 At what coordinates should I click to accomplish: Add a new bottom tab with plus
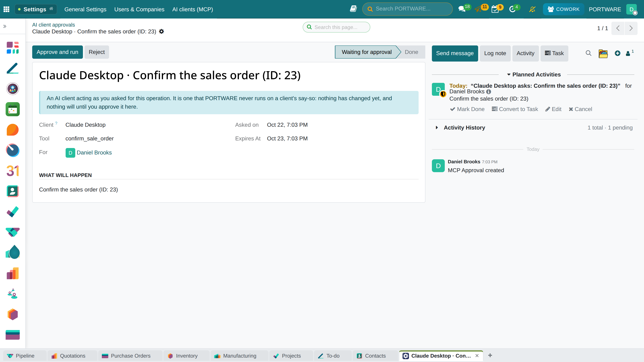click(490, 355)
